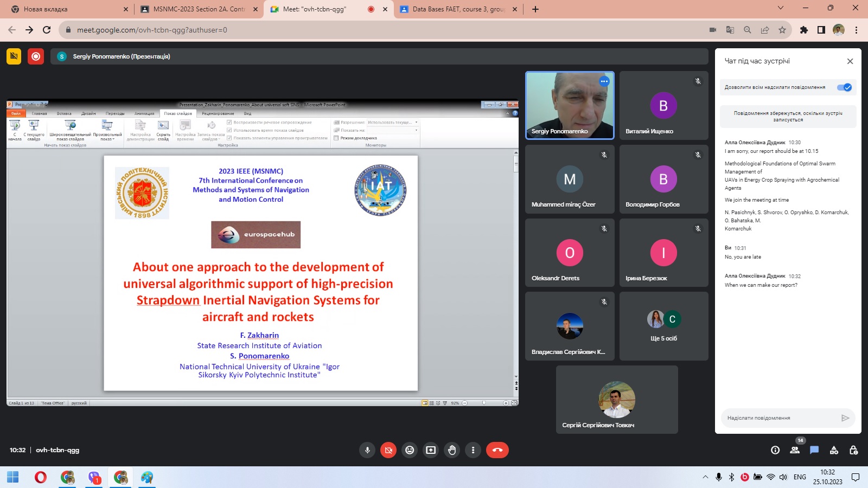Image resolution: width=868 pixels, height=488 pixels.
Task: Open meeting details info icon
Action: (775, 450)
